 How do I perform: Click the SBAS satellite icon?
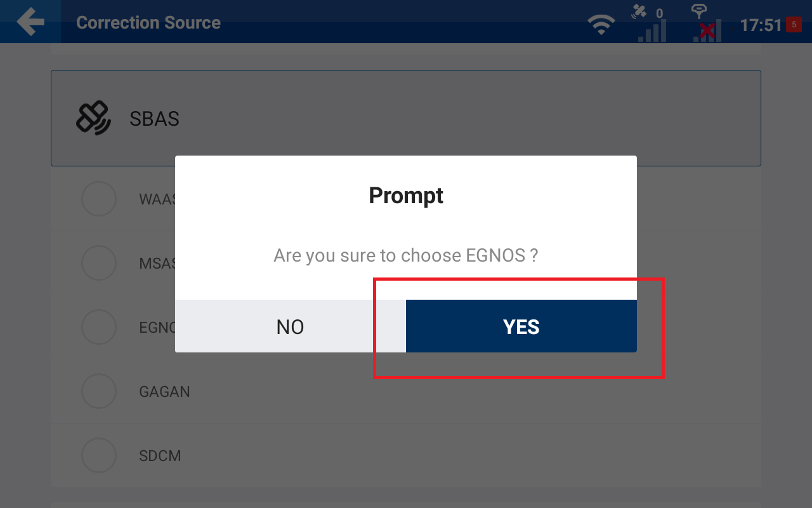pyautogui.click(x=93, y=118)
